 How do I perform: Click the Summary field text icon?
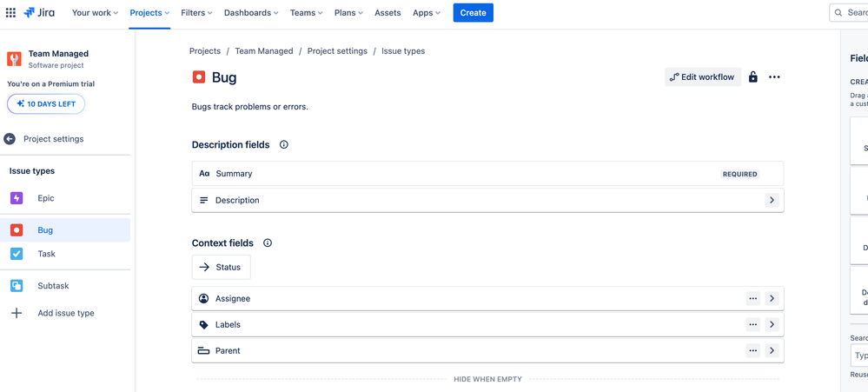coord(204,174)
